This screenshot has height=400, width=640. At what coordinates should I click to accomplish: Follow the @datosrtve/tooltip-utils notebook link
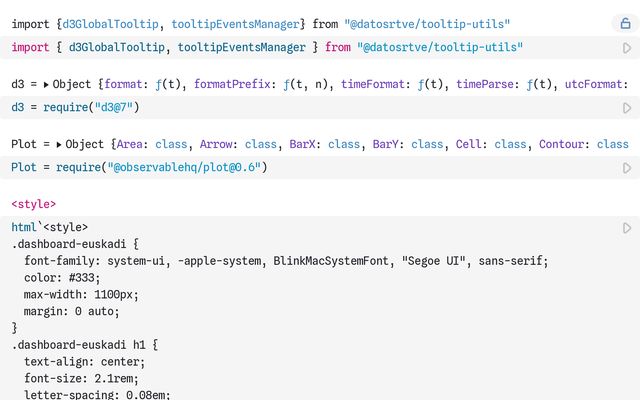(430, 22)
